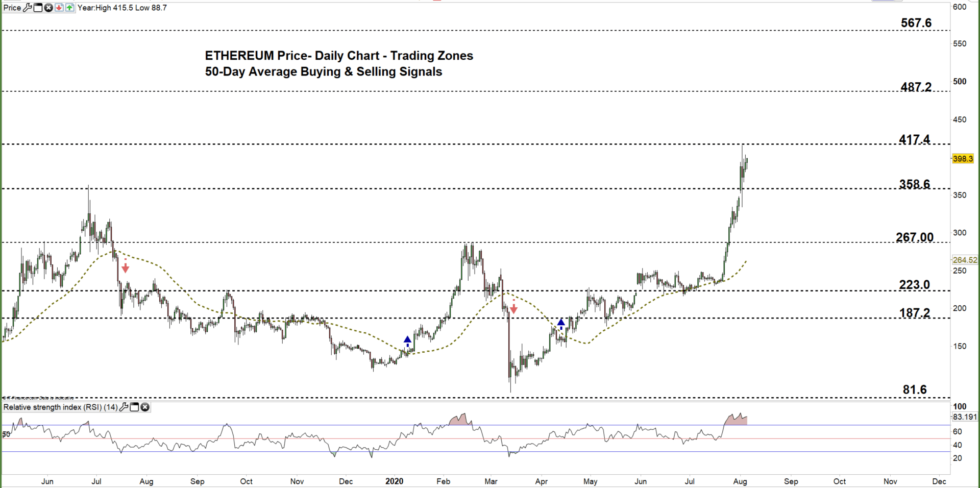Viewport: 980px width, 488px height.
Task: Click the blue buy arrow from January 2020
Action: pyautogui.click(x=407, y=341)
